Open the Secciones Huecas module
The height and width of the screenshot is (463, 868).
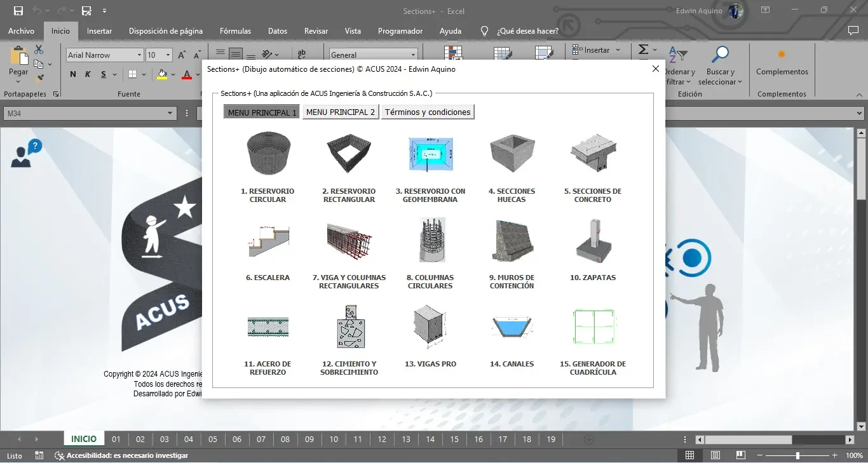click(x=512, y=154)
